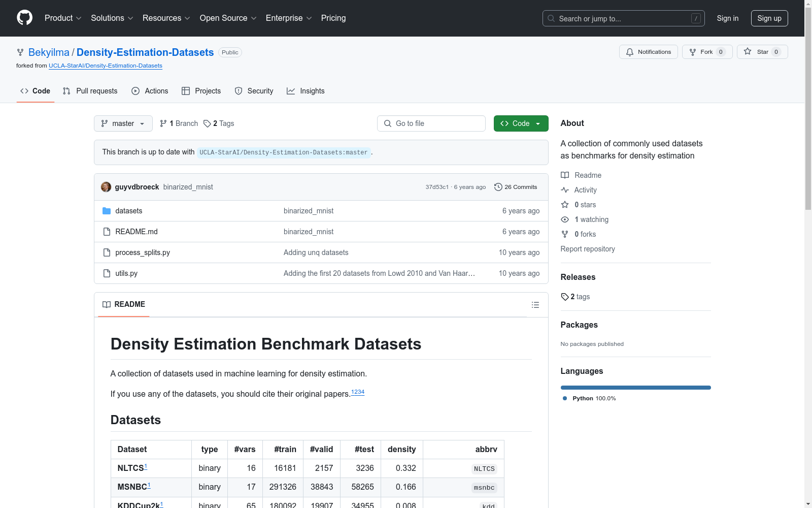Image resolution: width=812 pixels, height=508 pixels.
Task: Click the 2 tags link under Releases
Action: click(576, 297)
